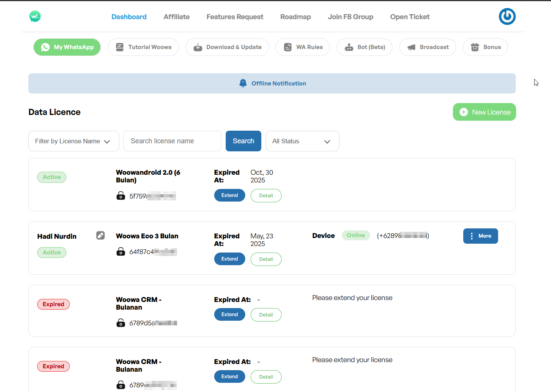Open the All Status dropdown
Image resolution: width=551 pixels, height=392 pixels.
302,141
